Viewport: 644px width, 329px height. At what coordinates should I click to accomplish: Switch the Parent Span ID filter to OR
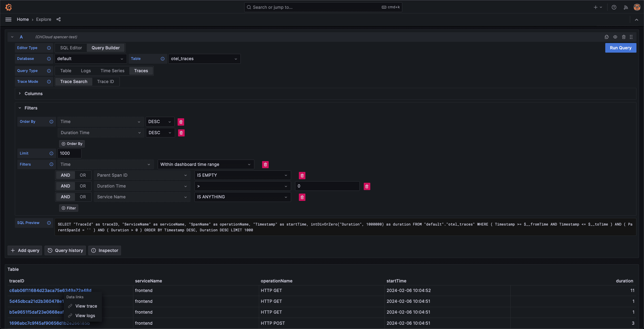[83, 175]
